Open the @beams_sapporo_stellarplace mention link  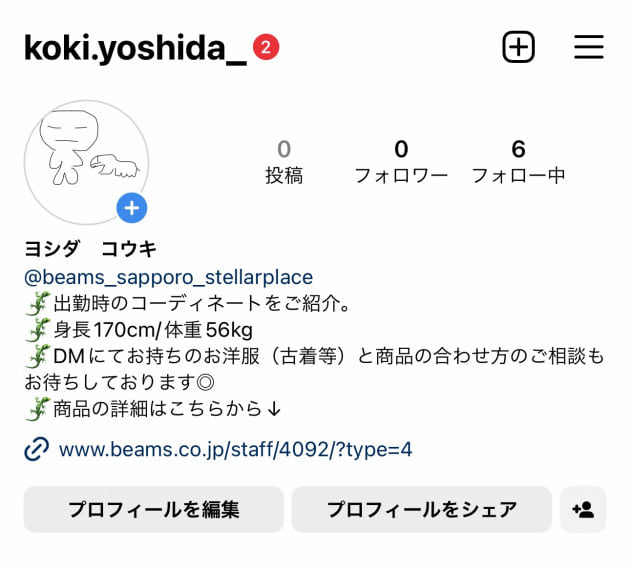pos(168,277)
